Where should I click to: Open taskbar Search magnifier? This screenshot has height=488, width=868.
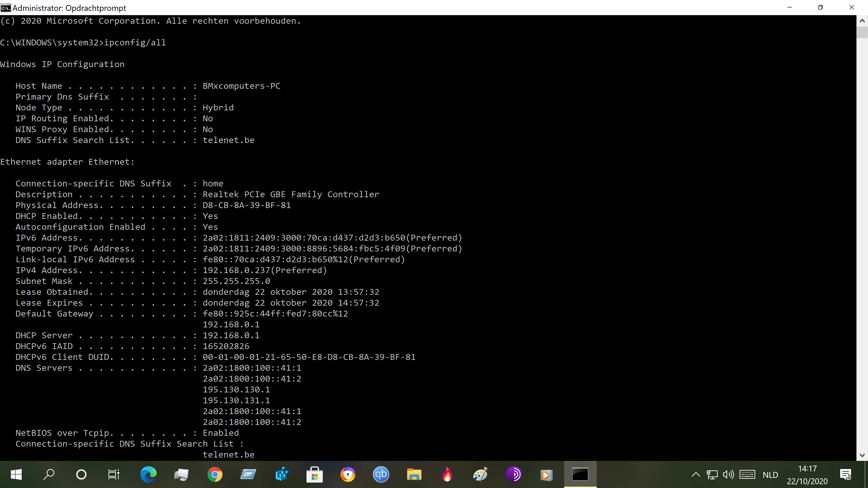tap(49, 474)
